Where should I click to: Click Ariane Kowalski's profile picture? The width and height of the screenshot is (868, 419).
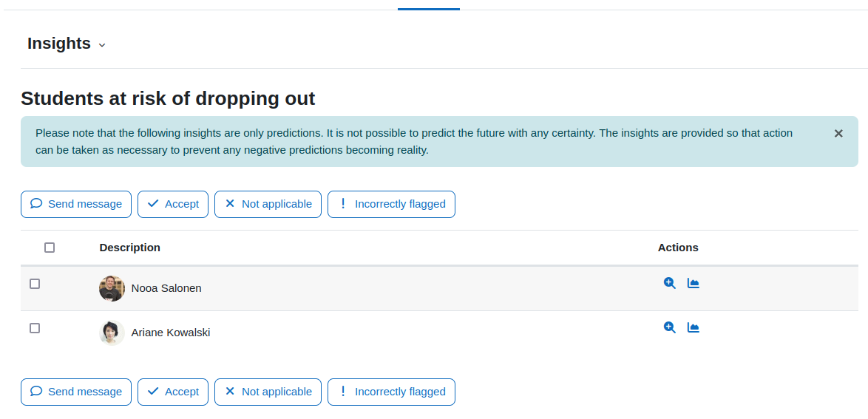pyautogui.click(x=112, y=333)
